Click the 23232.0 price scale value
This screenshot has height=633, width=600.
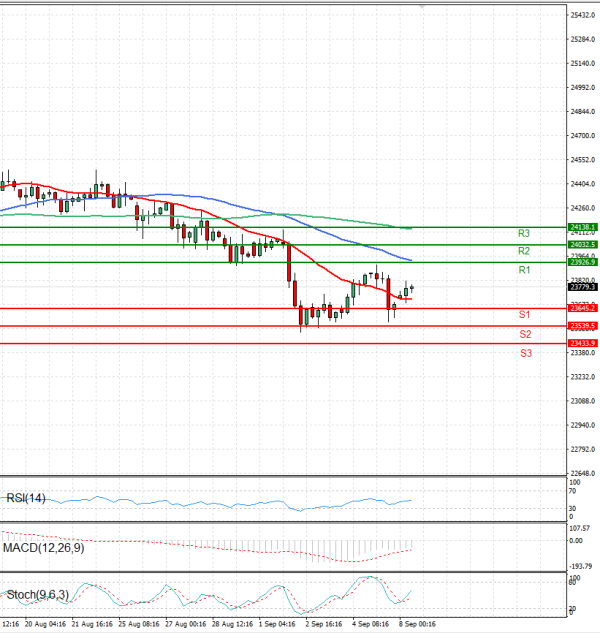coord(583,377)
